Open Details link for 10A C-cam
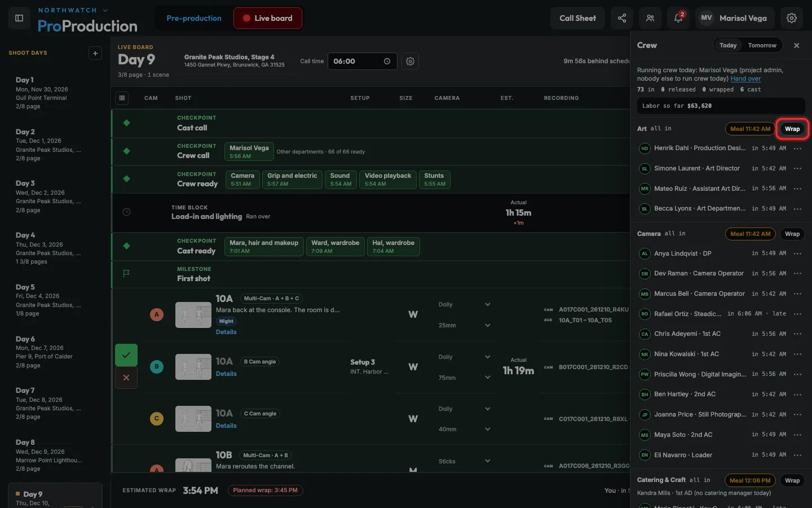 (x=226, y=426)
